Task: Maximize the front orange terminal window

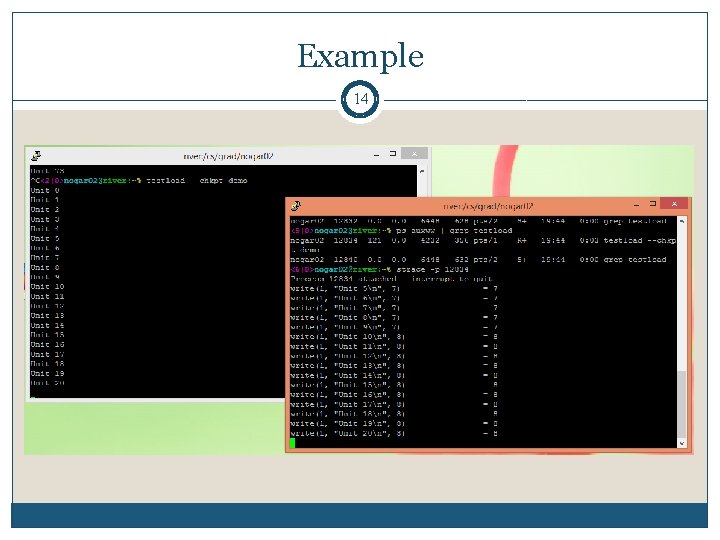Action: 653,203
